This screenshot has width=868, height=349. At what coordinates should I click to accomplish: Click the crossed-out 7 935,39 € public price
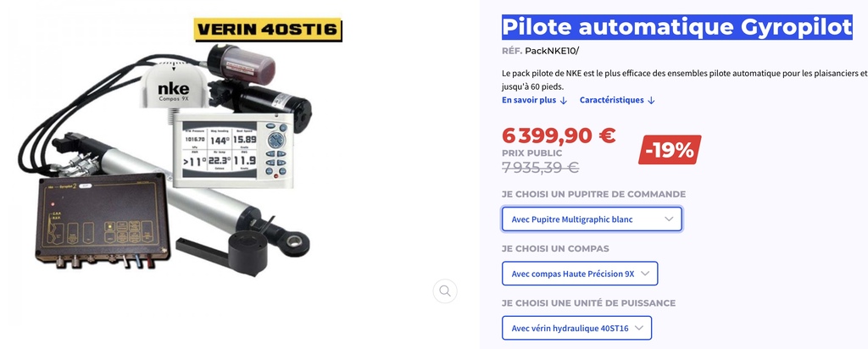540,167
